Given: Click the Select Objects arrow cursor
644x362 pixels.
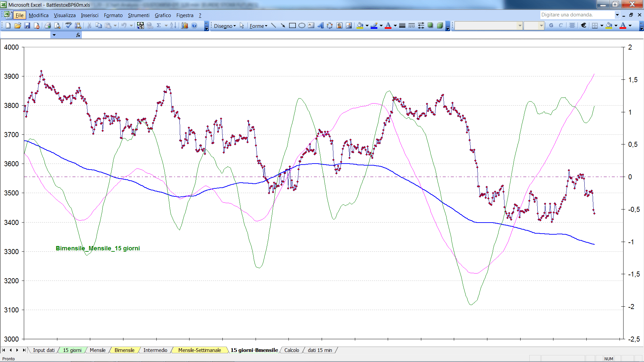Looking at the screenshot, I should click(242, 25).
